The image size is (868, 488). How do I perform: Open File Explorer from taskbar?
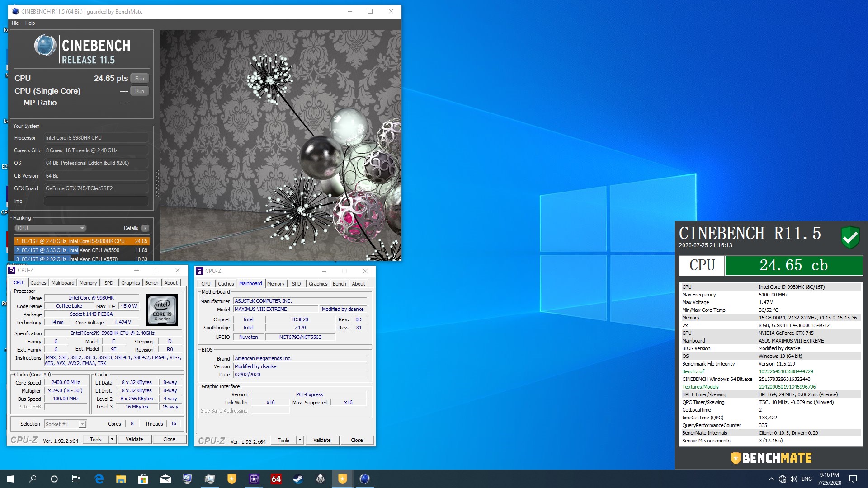[x=121, y=479]
